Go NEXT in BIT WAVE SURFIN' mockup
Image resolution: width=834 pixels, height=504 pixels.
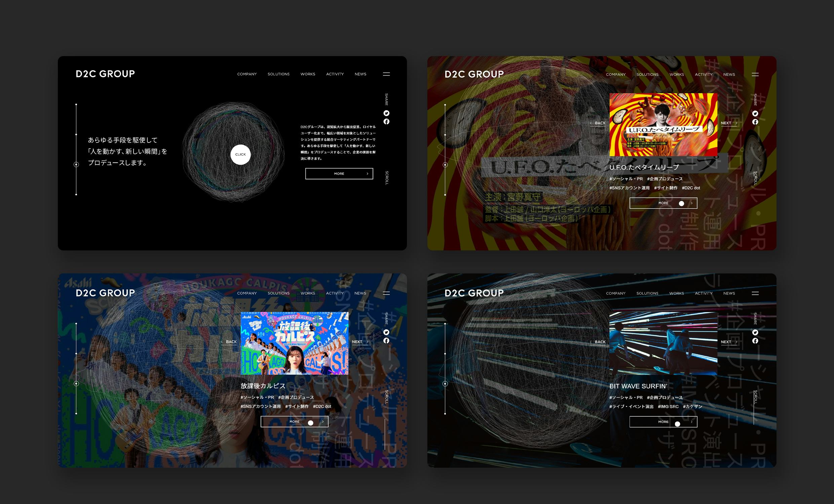coord(729,342)
